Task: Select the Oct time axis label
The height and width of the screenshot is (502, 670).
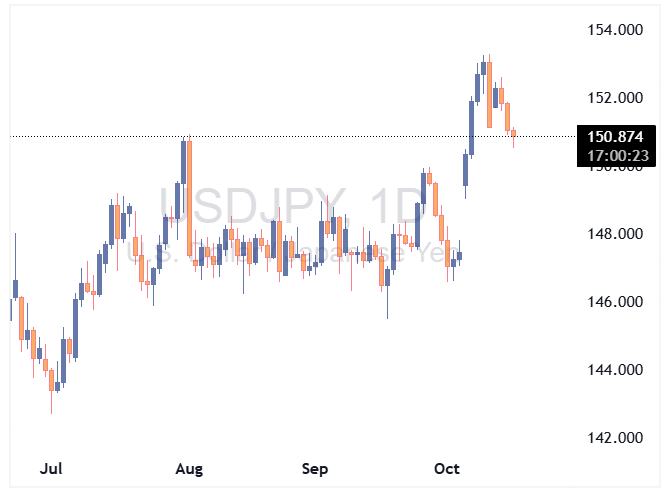Action: pyautogui.click(x=446, y=468)
